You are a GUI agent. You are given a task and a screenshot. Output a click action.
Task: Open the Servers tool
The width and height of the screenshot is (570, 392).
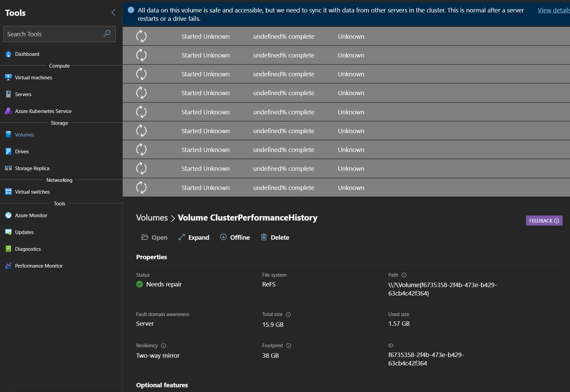click(x=23, y=94)
